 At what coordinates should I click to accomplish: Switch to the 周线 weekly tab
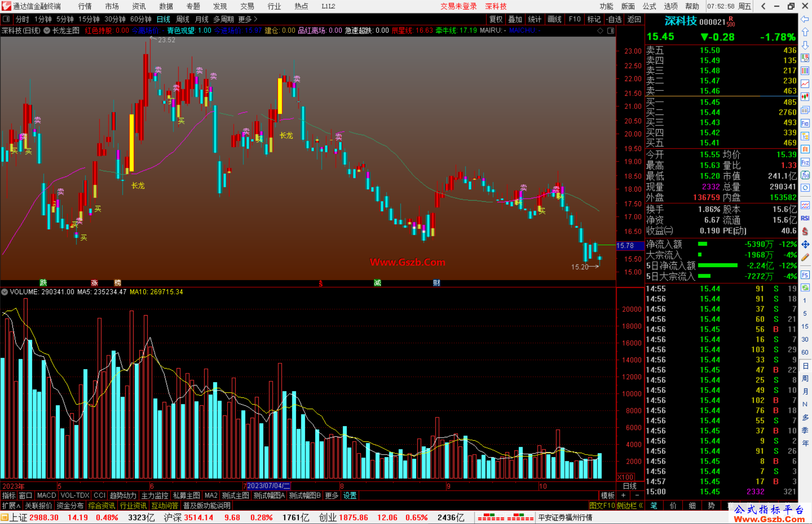(183, 19)
